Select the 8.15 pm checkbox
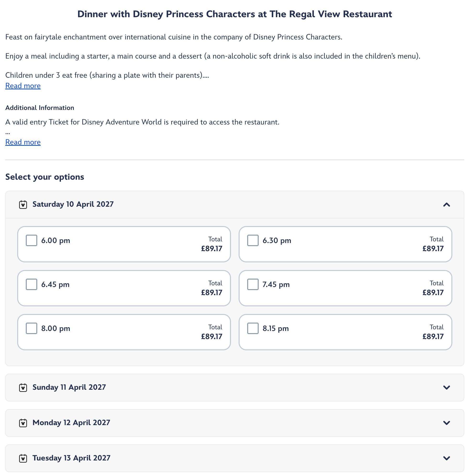Viewport: 471px width, 476px height. pos(253,328)
